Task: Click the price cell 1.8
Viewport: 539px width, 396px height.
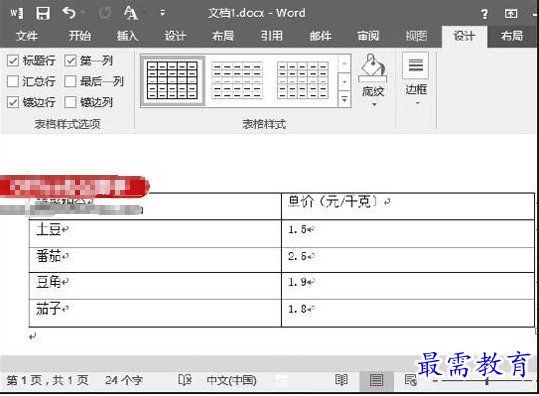Action: 408,313
